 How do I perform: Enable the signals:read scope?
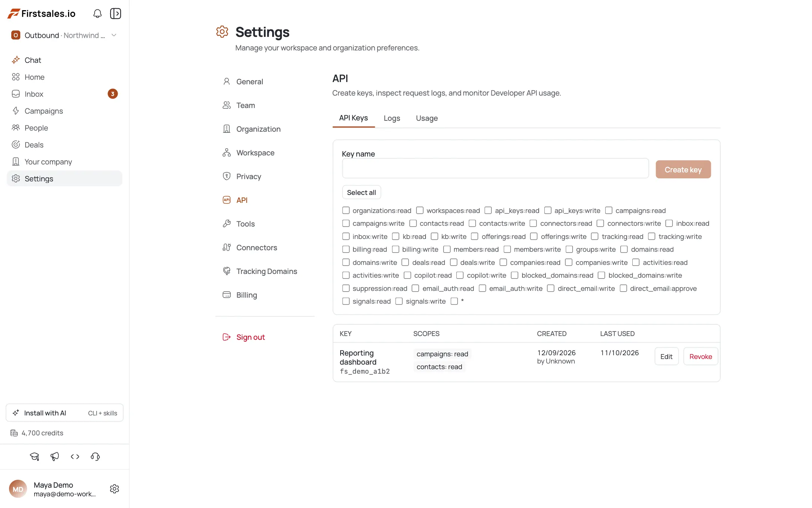(346, 301)
